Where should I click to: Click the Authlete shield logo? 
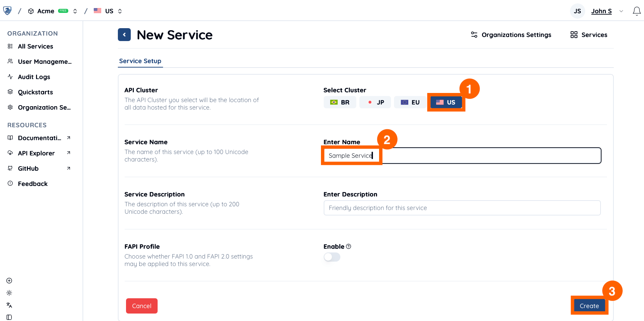(7, 11)
